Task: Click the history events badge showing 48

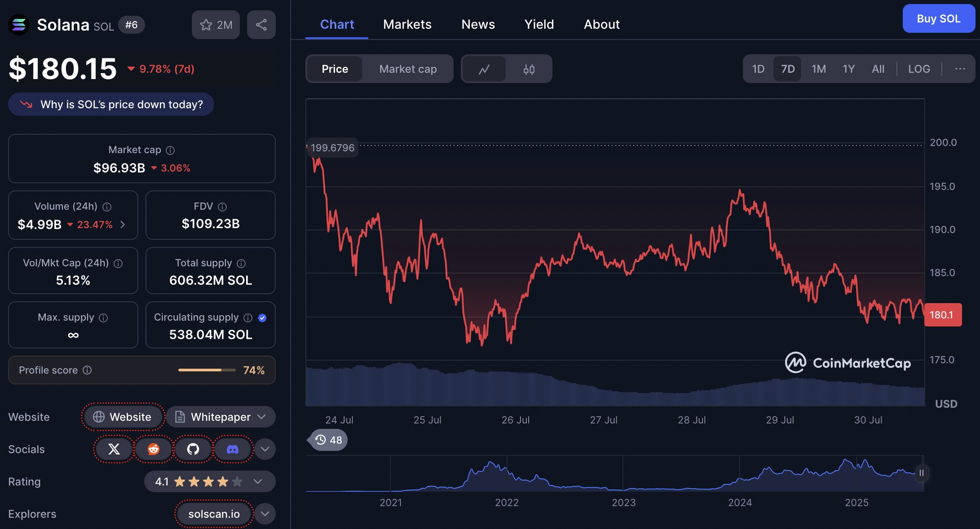Action: (329, 440)
